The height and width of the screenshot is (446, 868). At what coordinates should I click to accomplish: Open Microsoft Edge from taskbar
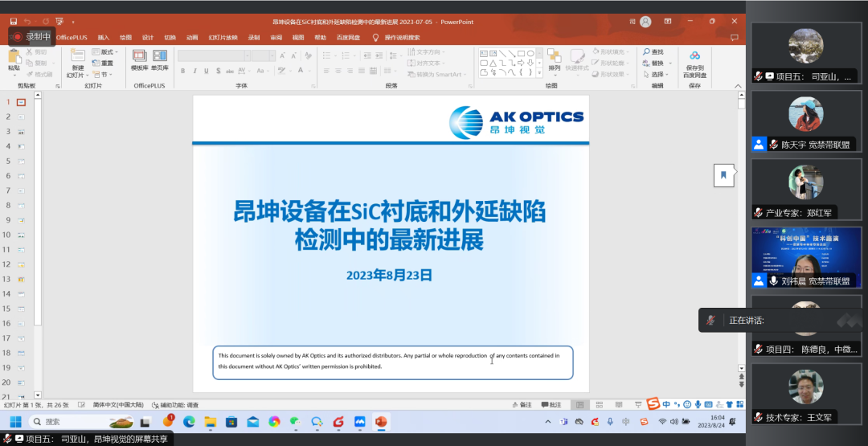coord(189,422)
